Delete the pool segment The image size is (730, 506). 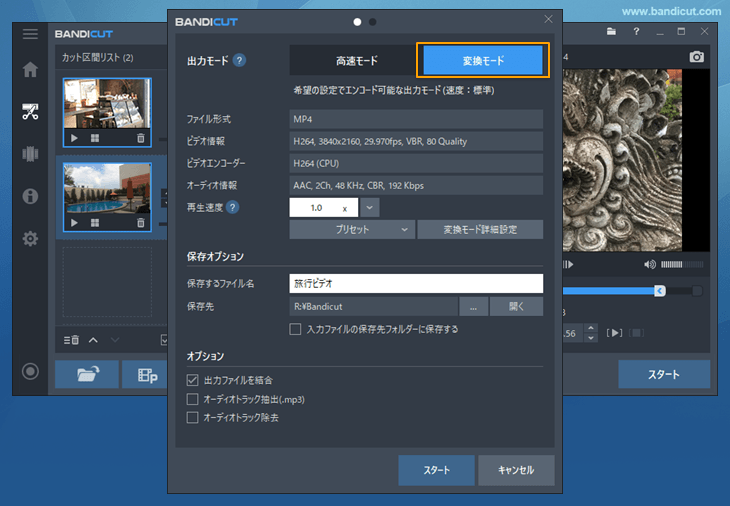tap(141, 223)
